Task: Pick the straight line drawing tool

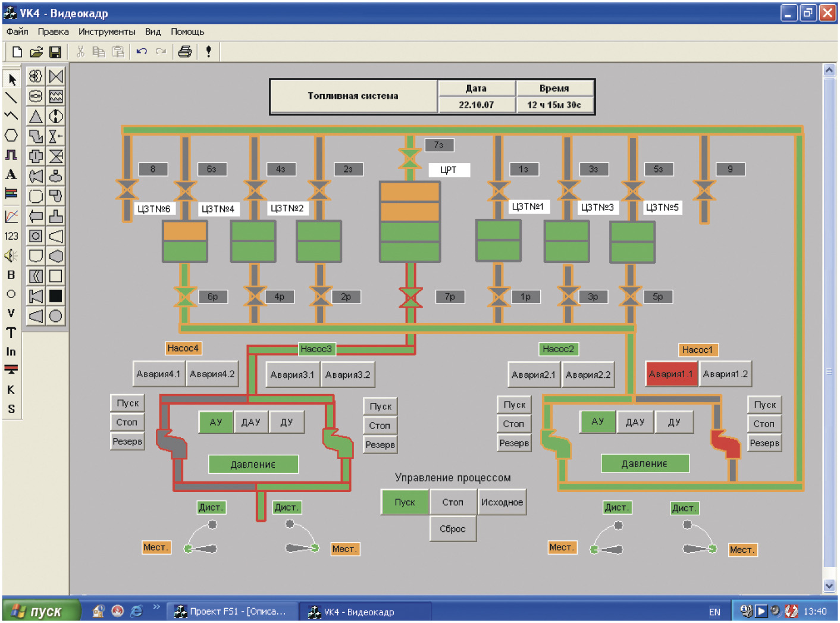Action: pos(11,98)
